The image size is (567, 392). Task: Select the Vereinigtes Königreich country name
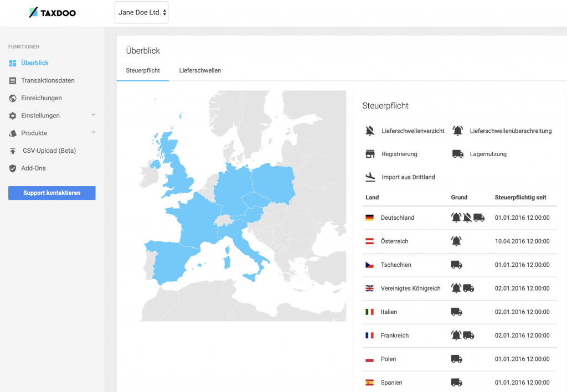(410, 288)
